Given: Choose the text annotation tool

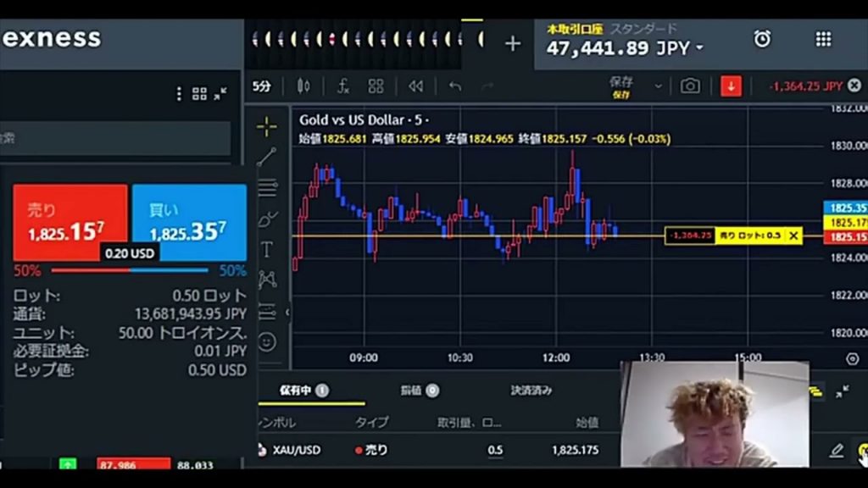Looking at the screenshot, I should 266,249.
